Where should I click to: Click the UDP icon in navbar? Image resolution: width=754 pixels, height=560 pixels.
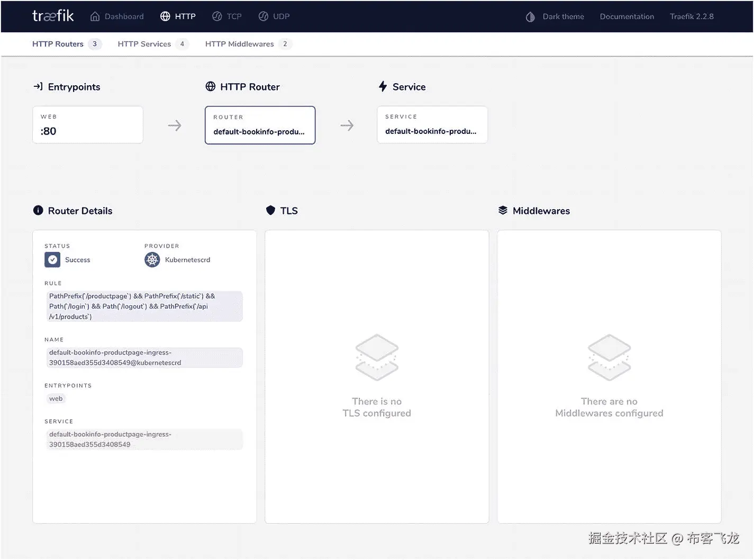(x=264, y=16)
